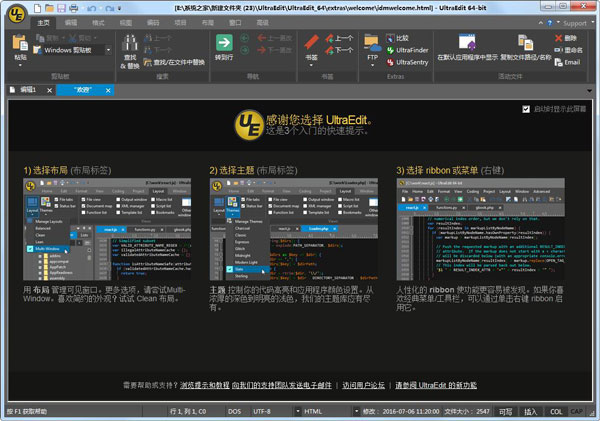Click the theme tip screenshot thumbnail (选择主题)
Screen dimensions: 600x421
click(294, 229)
